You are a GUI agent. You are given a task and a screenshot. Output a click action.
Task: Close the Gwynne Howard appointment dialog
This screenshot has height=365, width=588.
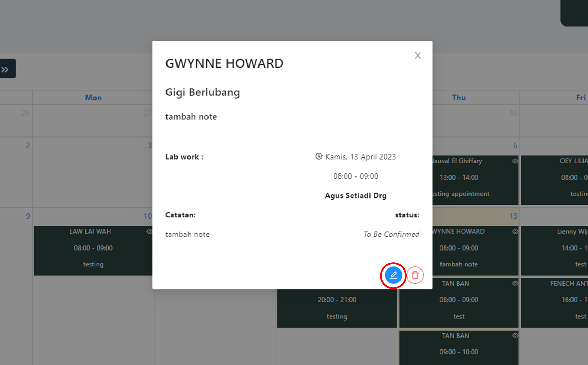418,55
